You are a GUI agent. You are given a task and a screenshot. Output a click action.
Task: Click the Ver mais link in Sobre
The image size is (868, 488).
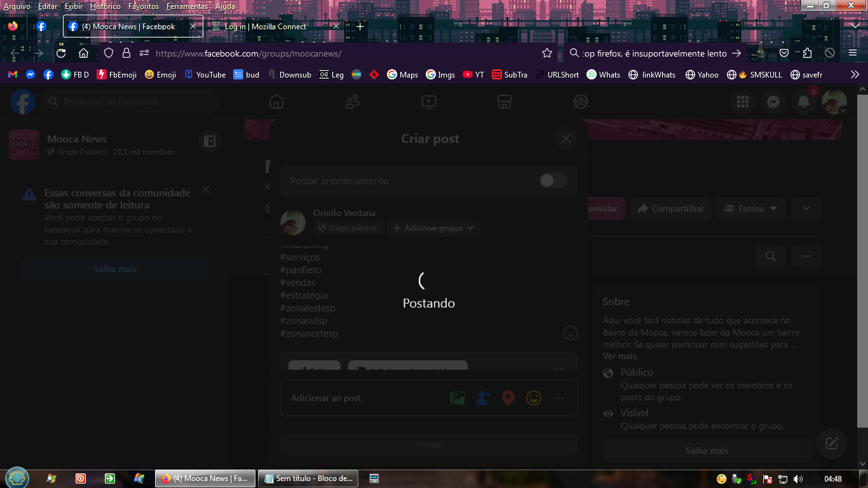(620, 356)
